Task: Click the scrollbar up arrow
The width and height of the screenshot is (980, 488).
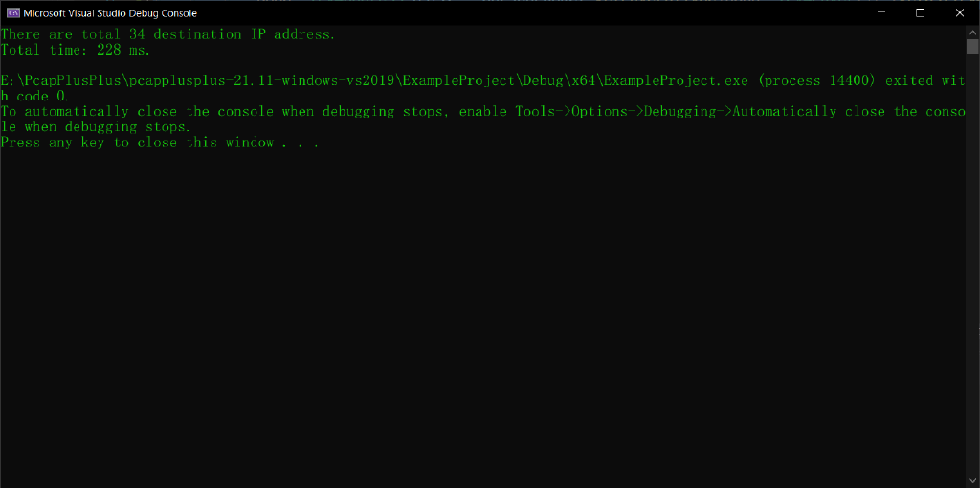Action: (x=972, y=32)
